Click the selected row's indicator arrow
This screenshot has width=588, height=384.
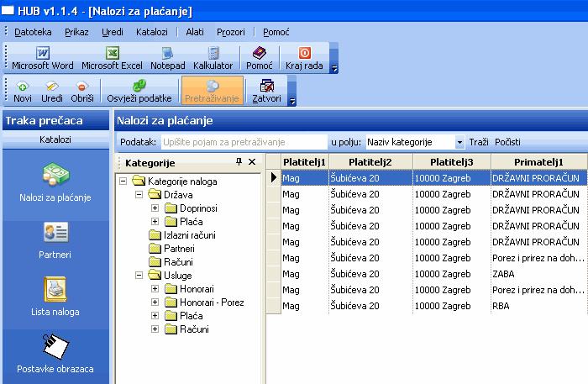click(x=273, y=177)
